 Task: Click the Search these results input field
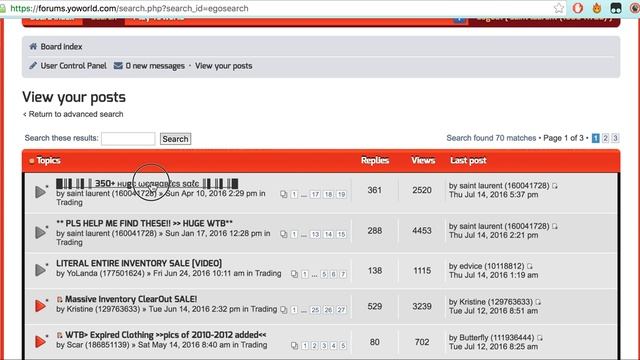coord(128,139)
